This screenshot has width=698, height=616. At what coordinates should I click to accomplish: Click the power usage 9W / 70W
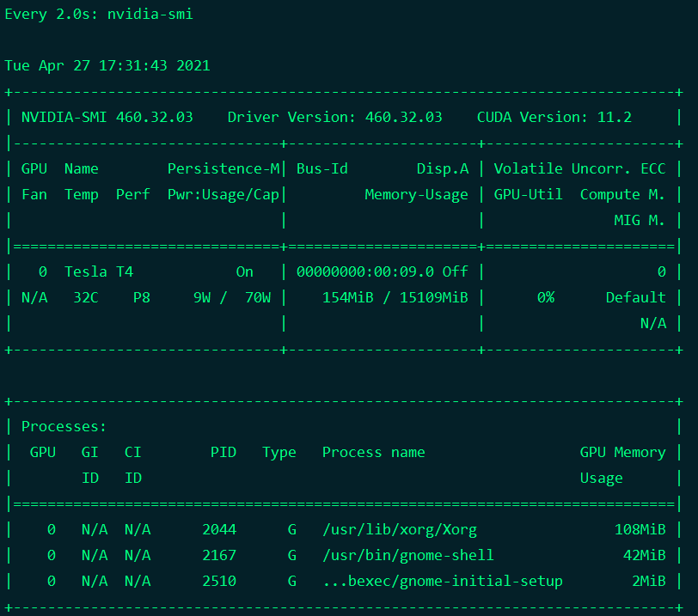pos(232,297)
